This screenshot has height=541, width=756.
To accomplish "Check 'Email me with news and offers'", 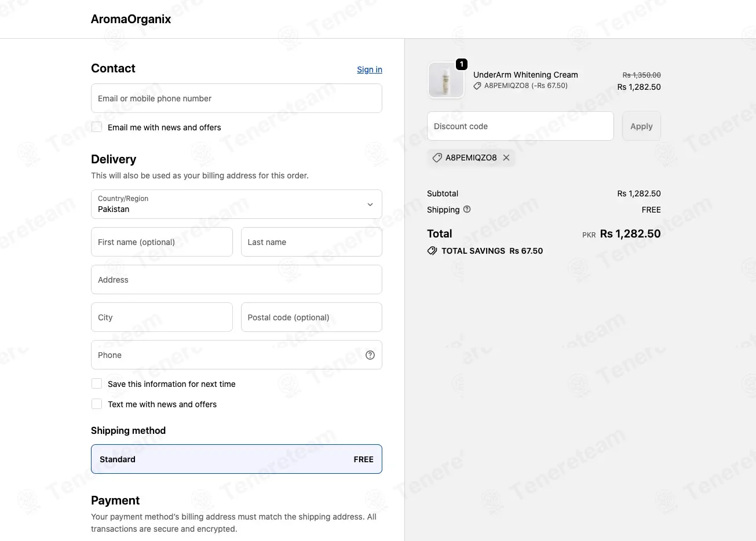I will point(97,127).
